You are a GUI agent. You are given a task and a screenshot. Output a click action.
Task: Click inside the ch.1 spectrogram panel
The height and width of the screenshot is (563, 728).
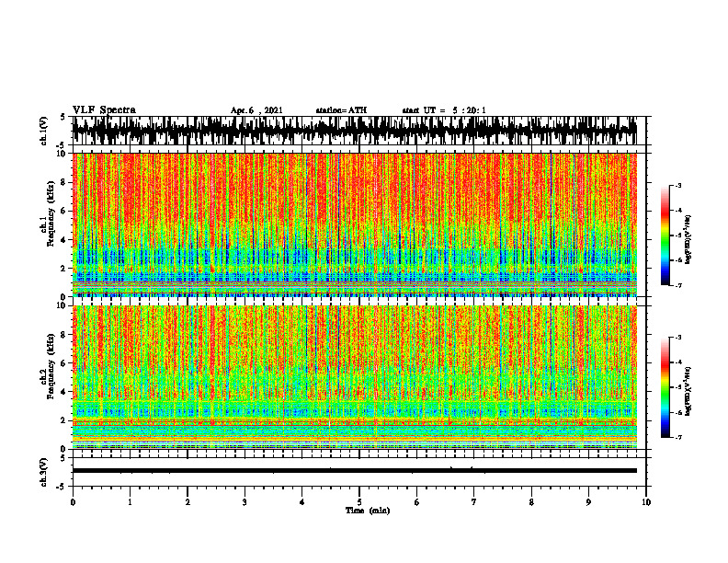(355, 224)
